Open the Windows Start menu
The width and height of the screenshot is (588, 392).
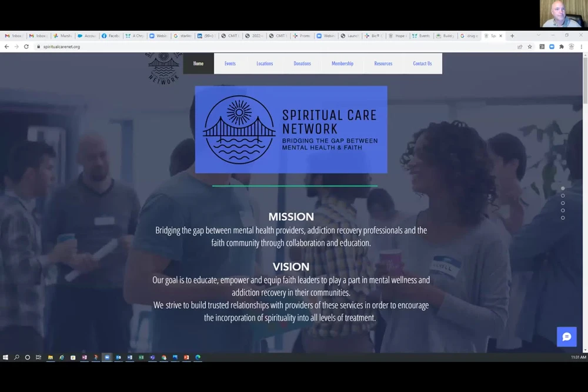[5, 357]
